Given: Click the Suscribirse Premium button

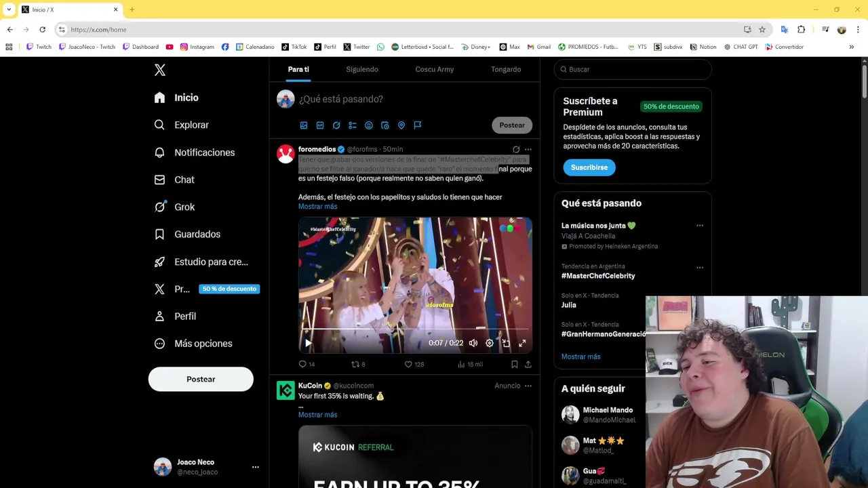Looking at the screenshot, I should (x=589, y=167).
